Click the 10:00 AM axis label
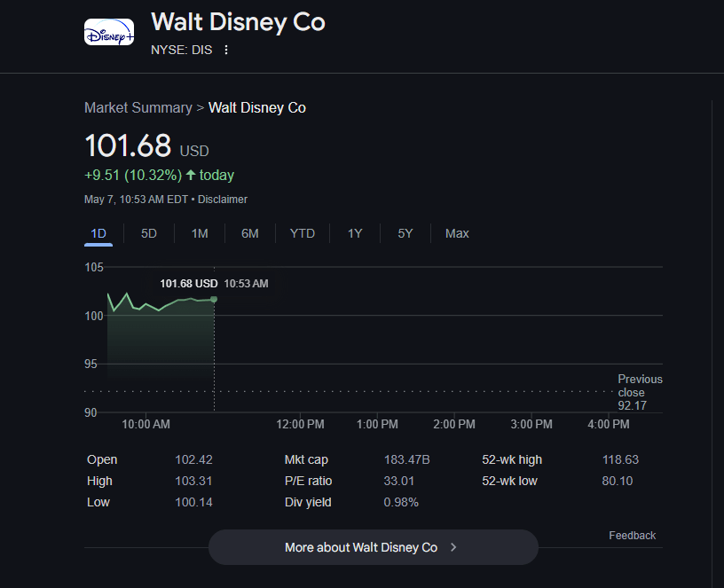Image resolution: width=724 pixels, height=588 pixels. 146,424
